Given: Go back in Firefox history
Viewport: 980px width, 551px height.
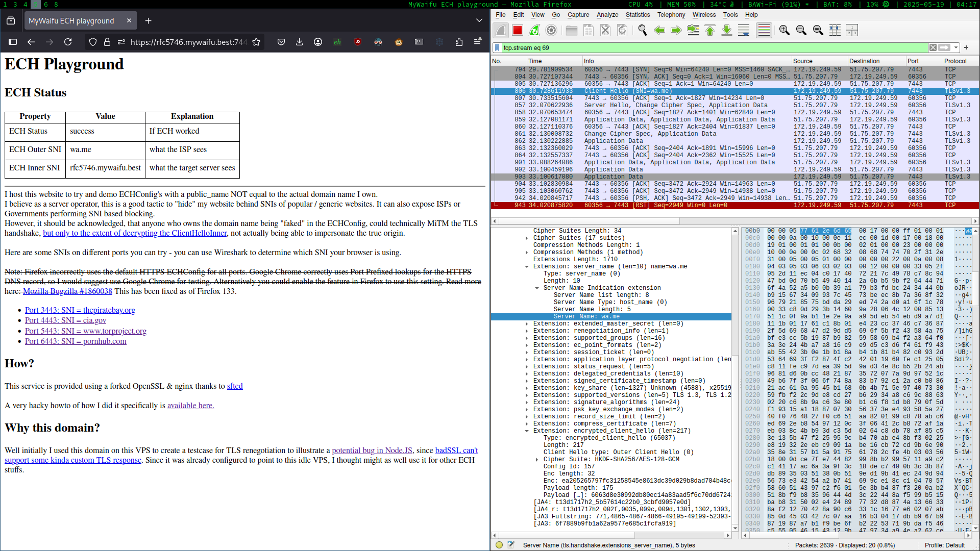Looking at the screenshot, I should pyautogui.click(x=31, y=42).
